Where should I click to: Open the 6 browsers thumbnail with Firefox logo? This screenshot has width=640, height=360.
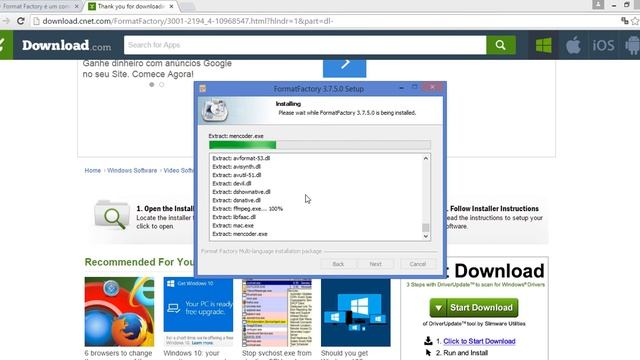point(119,311)
